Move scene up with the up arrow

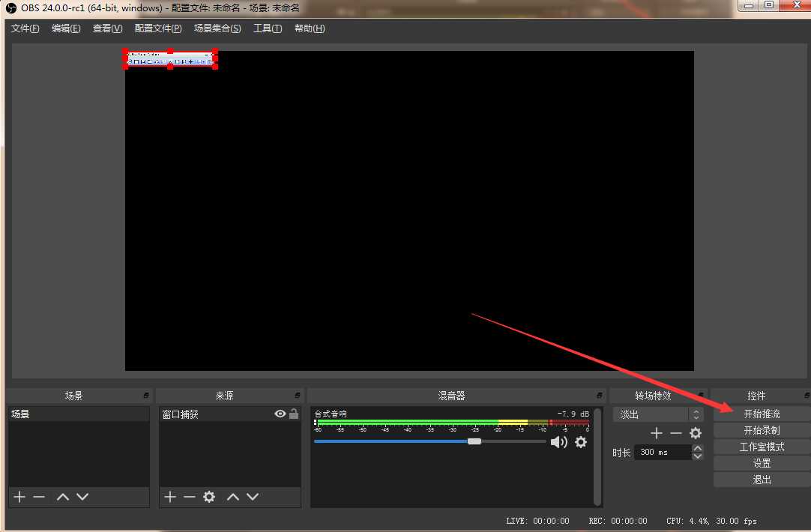point(62,497)
